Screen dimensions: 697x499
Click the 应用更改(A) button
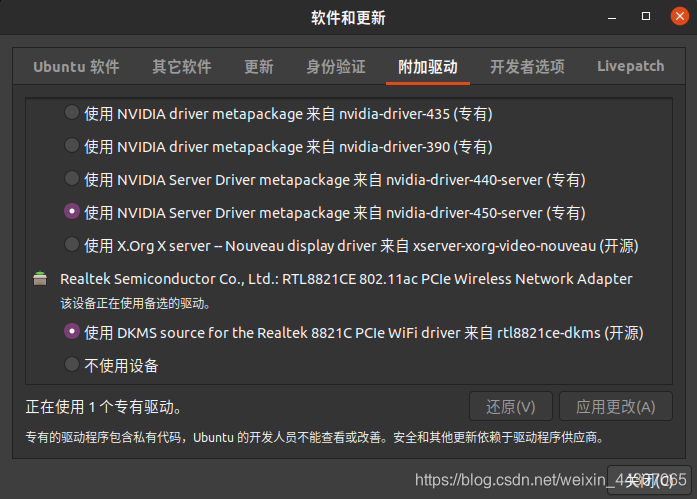[616, 406]
